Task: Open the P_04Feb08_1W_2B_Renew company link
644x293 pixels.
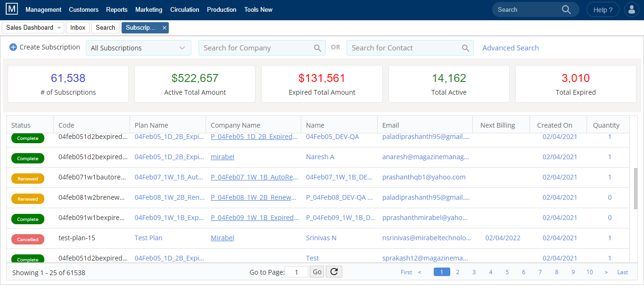Action: [255, 197]
